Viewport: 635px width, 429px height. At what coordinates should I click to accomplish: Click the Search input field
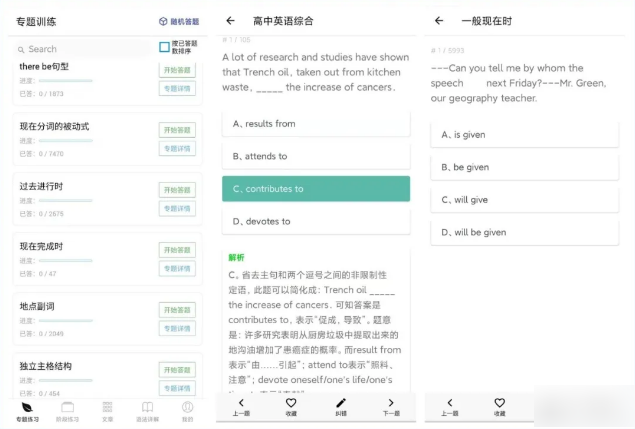83,49
